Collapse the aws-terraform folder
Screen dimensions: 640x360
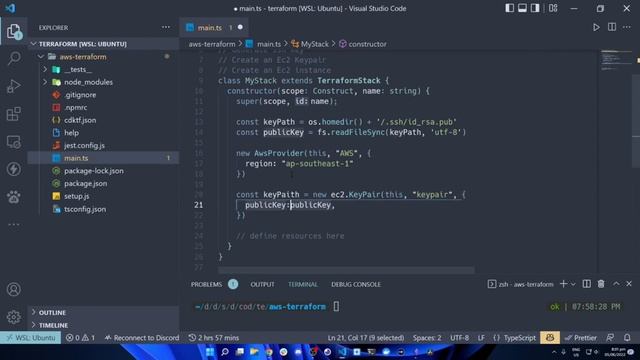(104, 57)
